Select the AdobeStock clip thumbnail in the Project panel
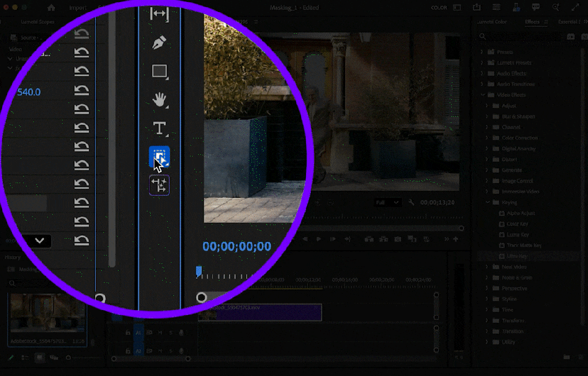The width and height of the screenshot is (588, 376). [x=46, y=312]
